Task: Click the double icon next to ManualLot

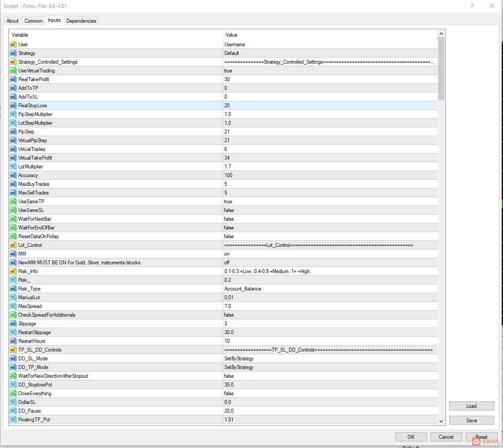Action: pyautogui.click(x=13, y=298)
